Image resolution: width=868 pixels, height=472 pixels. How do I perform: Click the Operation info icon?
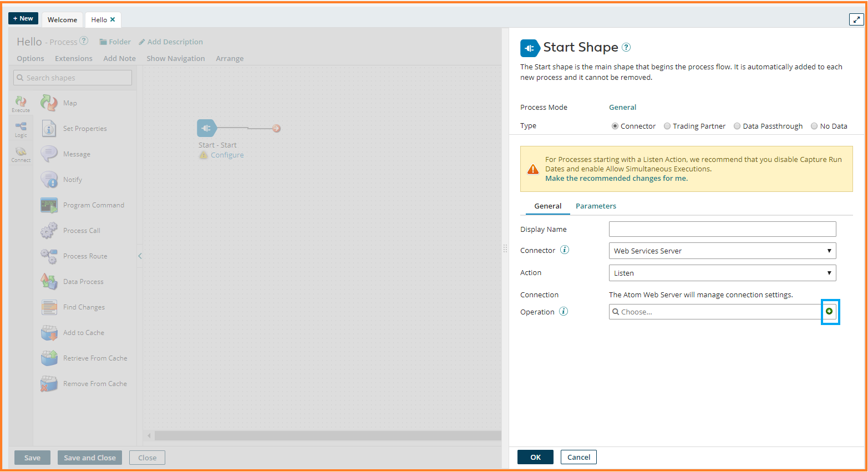(x=564, y=312)
